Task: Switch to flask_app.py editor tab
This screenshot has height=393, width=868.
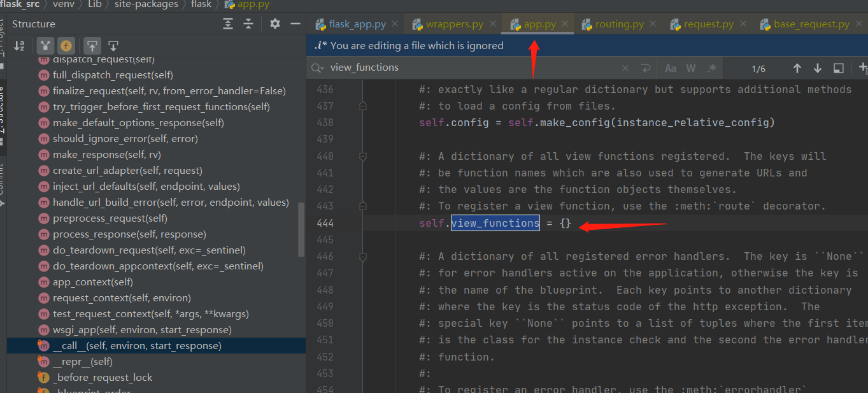Action: coord(357,24)
